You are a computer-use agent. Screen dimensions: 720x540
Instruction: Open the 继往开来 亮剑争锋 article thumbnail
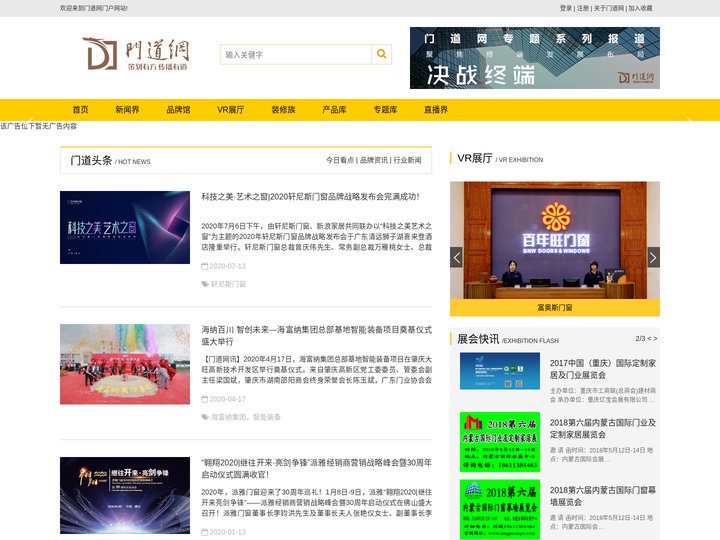pyautogui.click(x=125, y=495)
